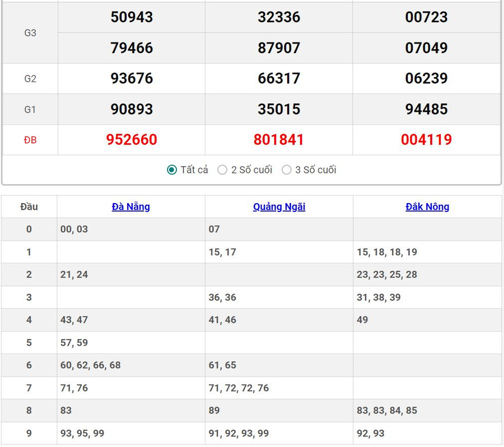Open the Đà Nẵng link
The image size is (504, 447).
130,207
